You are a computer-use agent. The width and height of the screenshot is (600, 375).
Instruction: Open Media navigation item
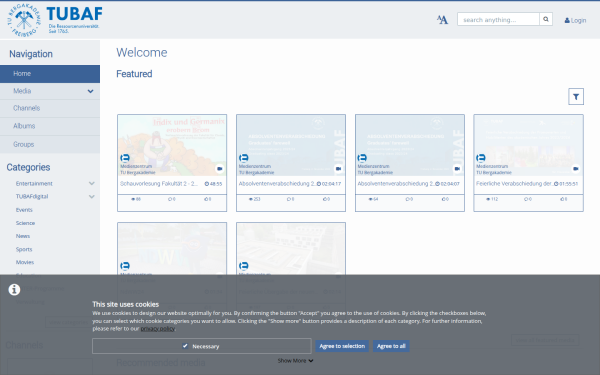pos(22,91)
